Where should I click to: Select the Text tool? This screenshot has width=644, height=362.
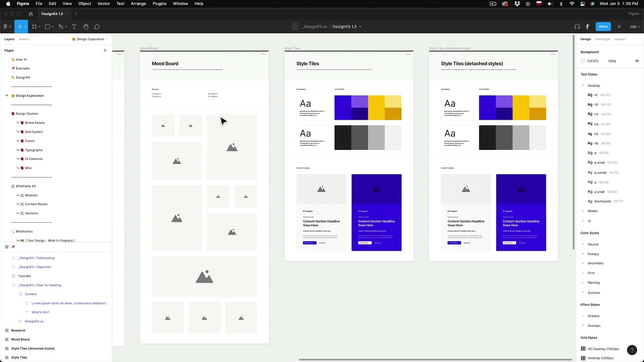tap(74, 27)
